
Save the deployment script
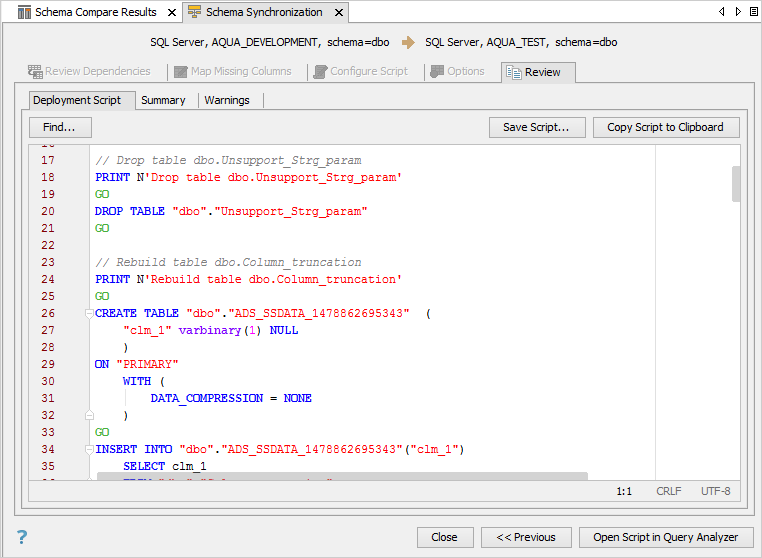pyautogui.click(x=536, y=127)
